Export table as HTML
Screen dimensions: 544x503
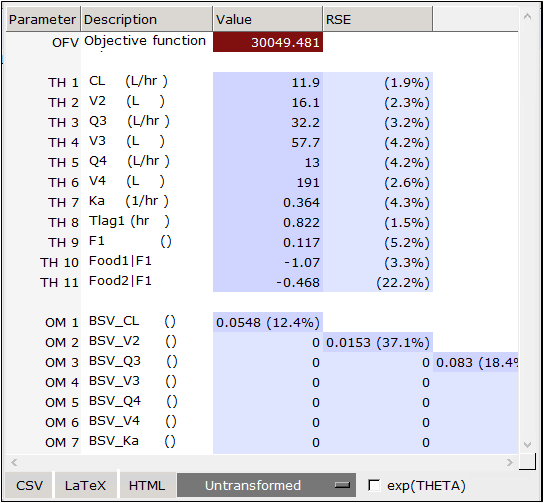[x=147, y=485]
